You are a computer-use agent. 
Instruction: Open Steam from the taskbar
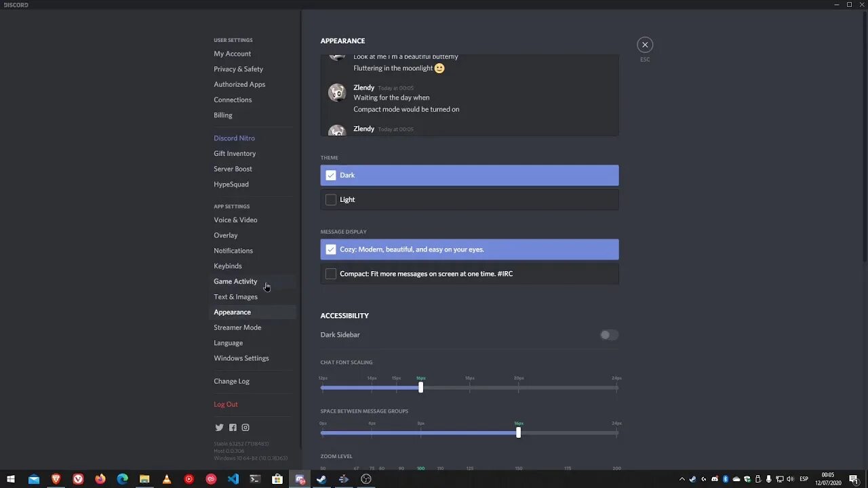(x=321, y=479)
